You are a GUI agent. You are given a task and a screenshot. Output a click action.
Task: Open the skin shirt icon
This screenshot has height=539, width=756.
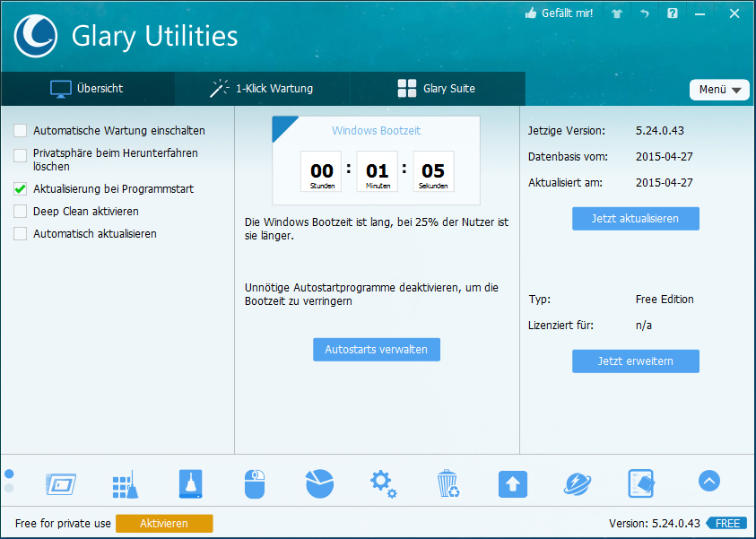tap(617, 13)
